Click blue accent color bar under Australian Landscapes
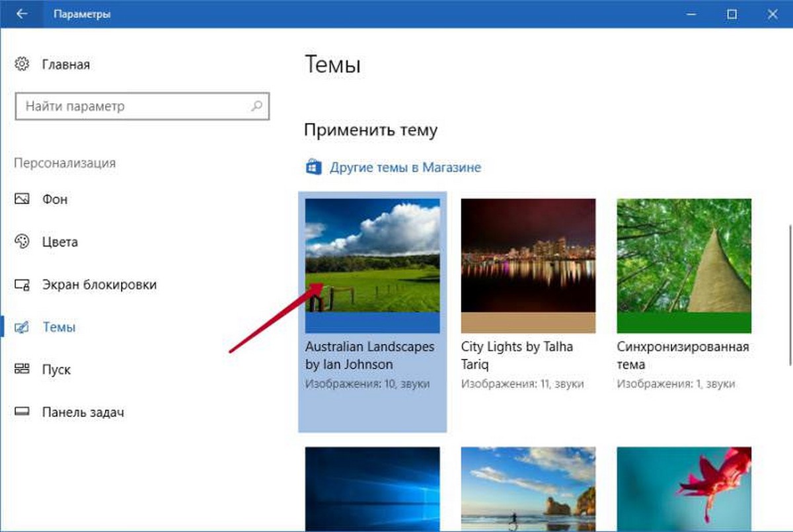This screenshot has width=793, height=532. pyautogui.click(x=373, y=323)
